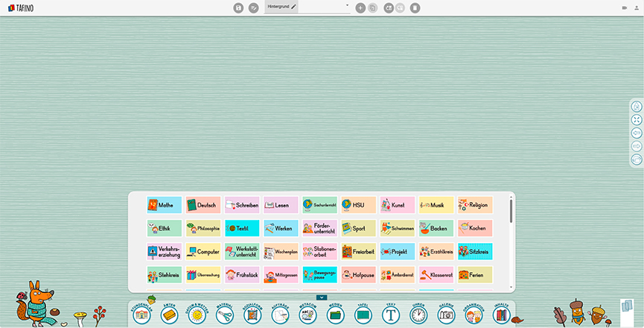Open the Stundenplan tool in bottom bar
Viewport: 644px width, 328px height.
[141, 315]
